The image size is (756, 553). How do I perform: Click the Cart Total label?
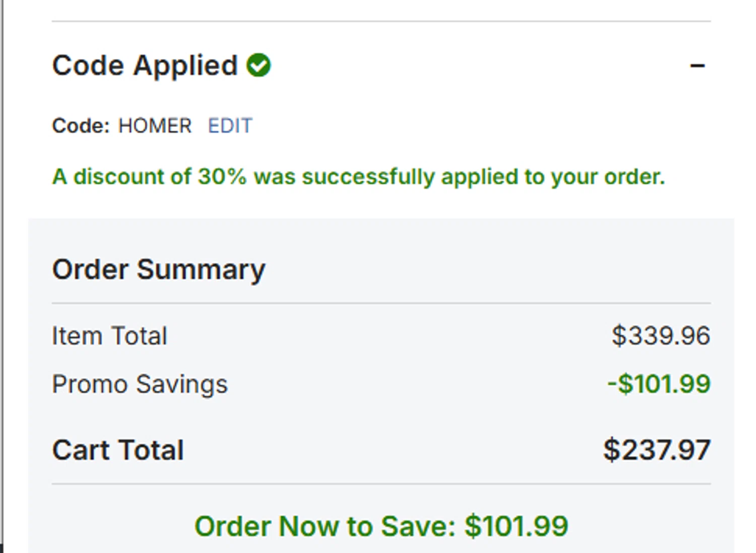coord(118,450)
